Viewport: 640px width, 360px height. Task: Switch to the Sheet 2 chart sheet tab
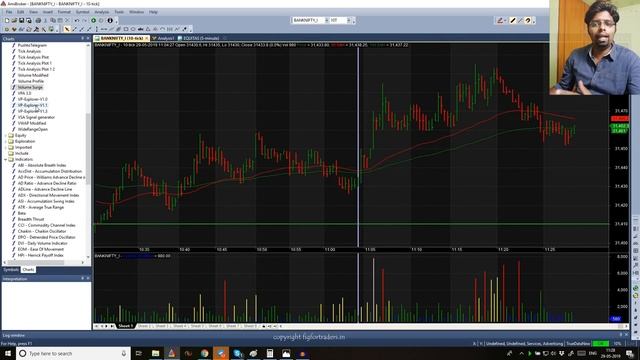tap(144, 326)
